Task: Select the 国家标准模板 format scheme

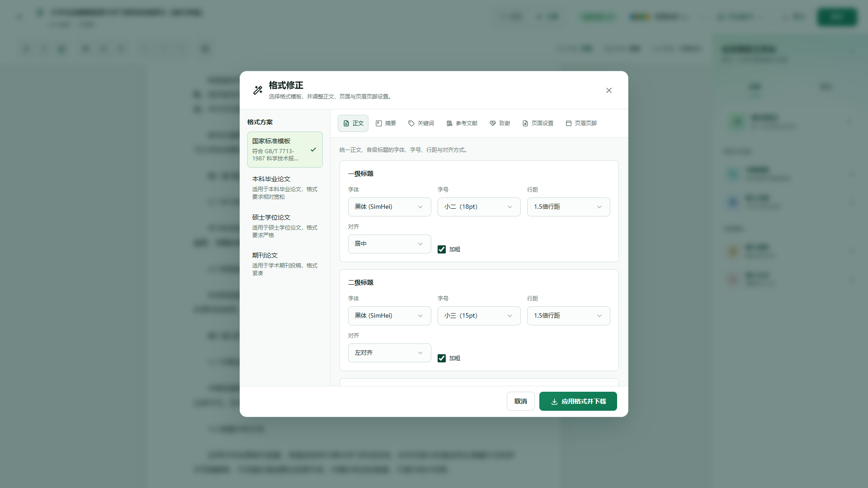Action: point(285,150)
